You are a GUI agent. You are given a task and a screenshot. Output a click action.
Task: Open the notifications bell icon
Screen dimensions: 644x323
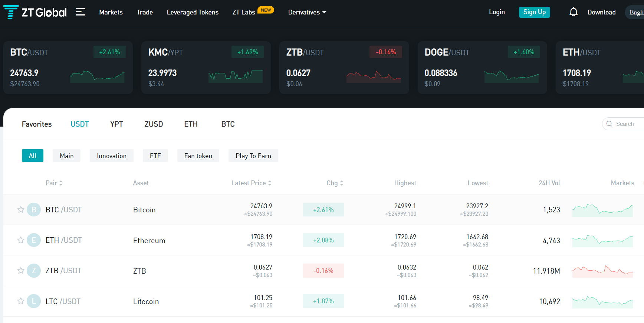(574, 12)
